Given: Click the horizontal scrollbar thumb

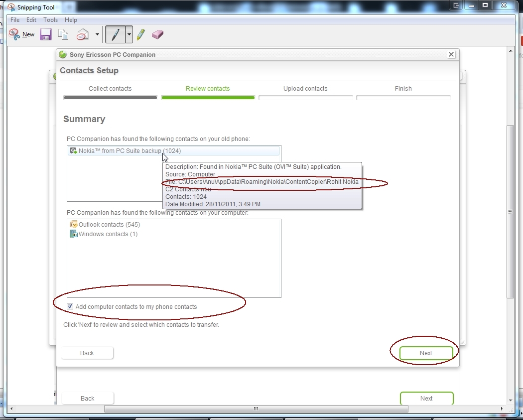Looking at the screenshot, I should (x=256, y=409).
